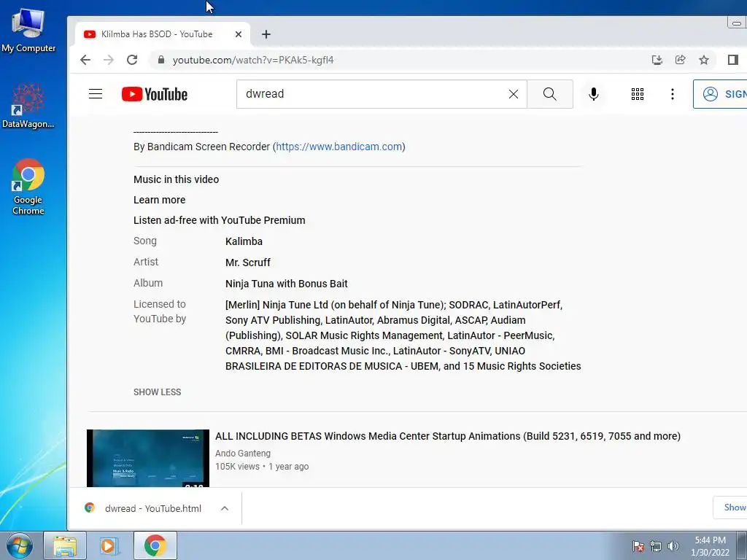
Task: Click the Learn more link
Action: coord(159,200)
